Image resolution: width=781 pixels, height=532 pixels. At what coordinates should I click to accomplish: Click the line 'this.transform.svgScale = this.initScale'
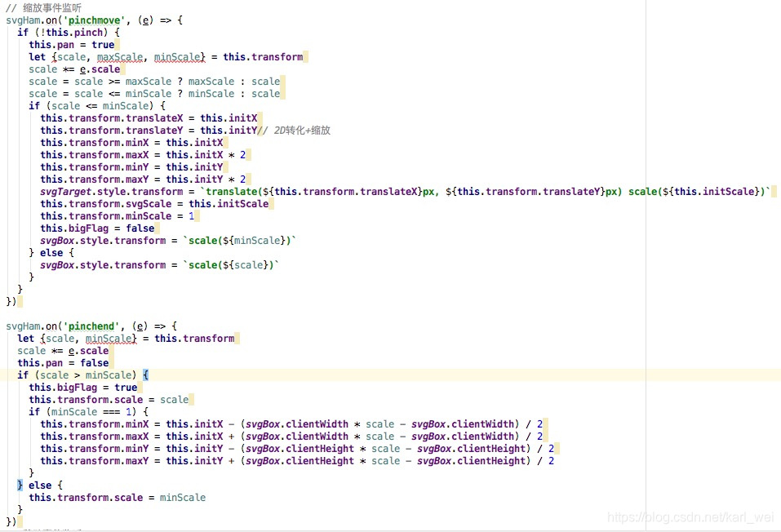[154, 204]
